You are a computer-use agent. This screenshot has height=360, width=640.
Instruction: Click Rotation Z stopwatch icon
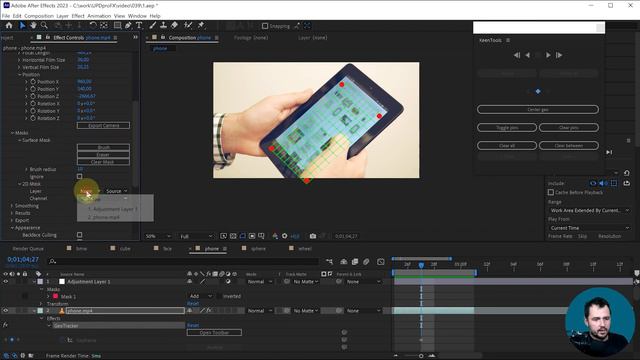pyautogui.click(x=33, y=118)
